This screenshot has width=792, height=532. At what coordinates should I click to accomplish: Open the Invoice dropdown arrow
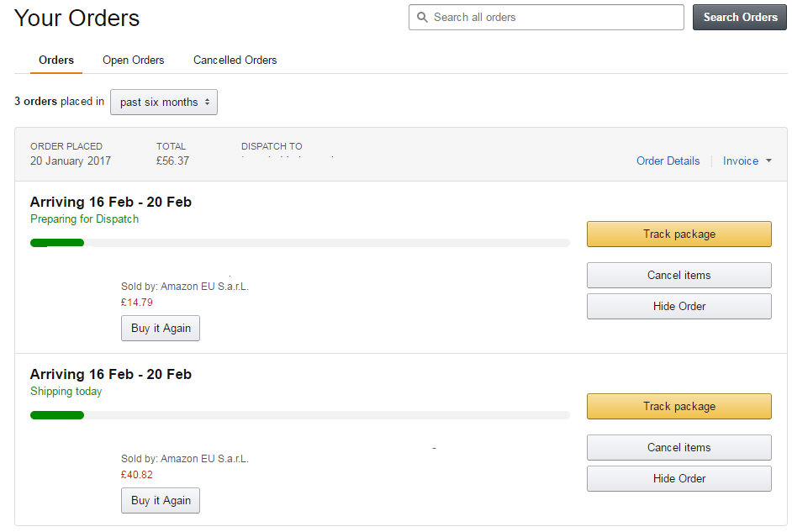(768, 161)
